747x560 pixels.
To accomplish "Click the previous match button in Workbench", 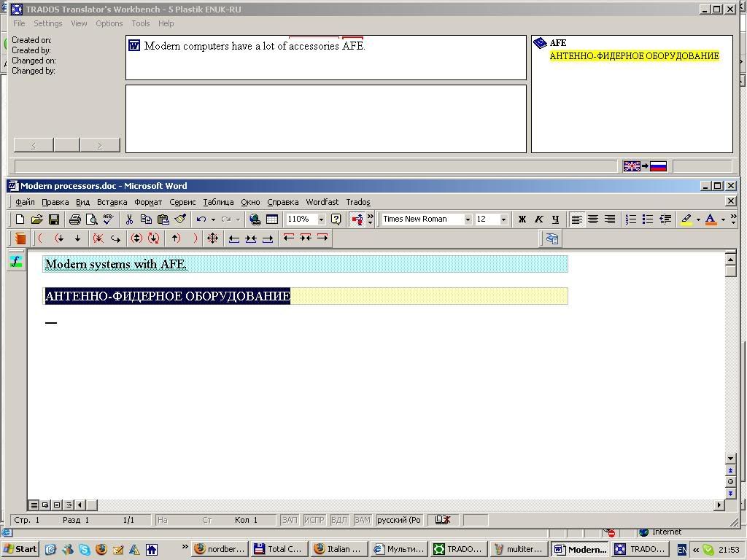I will (34, 145).
